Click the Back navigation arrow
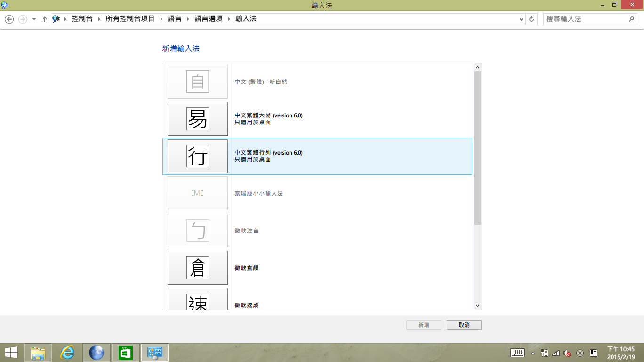Screen dimensions: 644x362 [9, 19]
